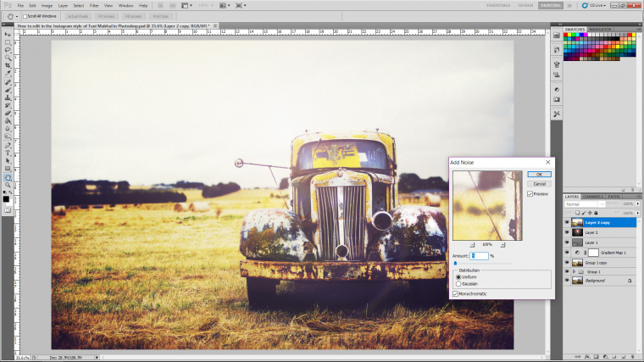Click the add layer mask icon
This screenshot has height=362, width=644.
tap(596, 357)
